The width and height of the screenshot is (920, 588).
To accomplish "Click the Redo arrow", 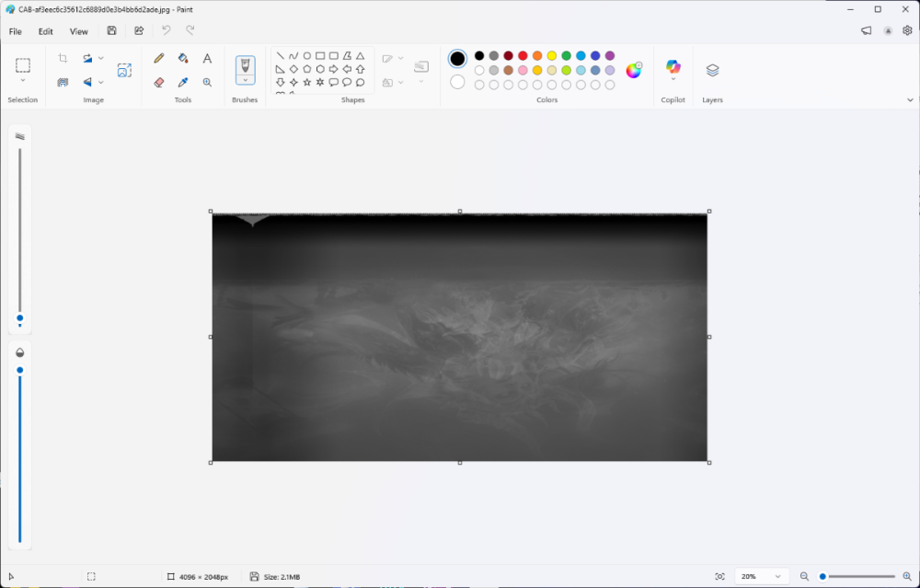I will (x=190, y=30).
